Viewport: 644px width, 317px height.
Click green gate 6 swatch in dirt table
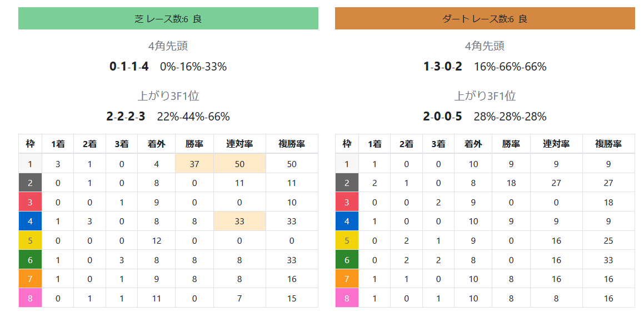click(347, 260)
